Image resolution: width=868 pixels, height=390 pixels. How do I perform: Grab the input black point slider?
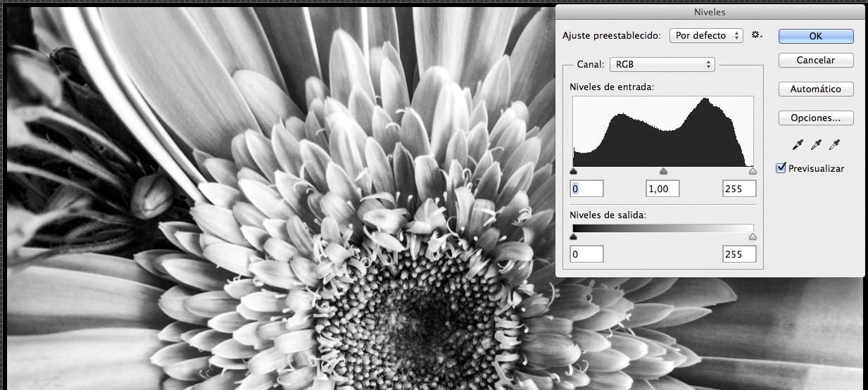(573, 171)
